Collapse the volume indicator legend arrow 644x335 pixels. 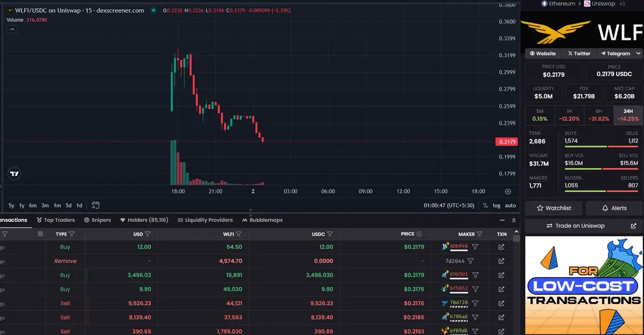pos(12,30)
